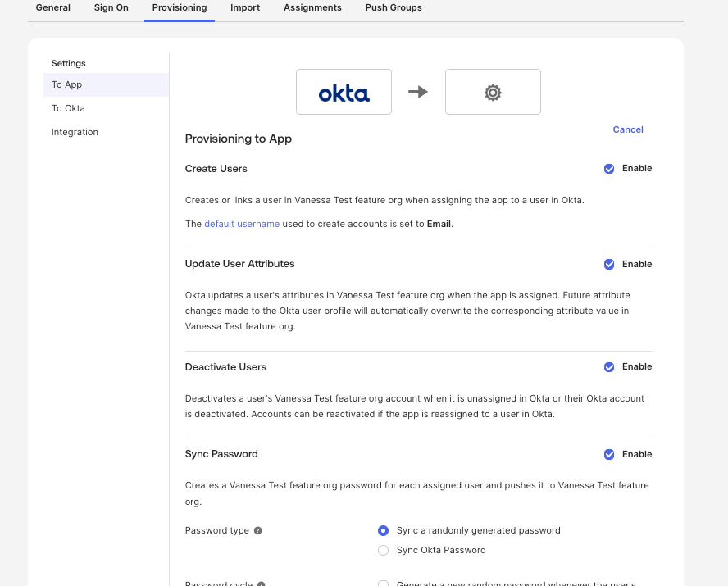Click the Provisioning to App heading

[x=239, y=139]
